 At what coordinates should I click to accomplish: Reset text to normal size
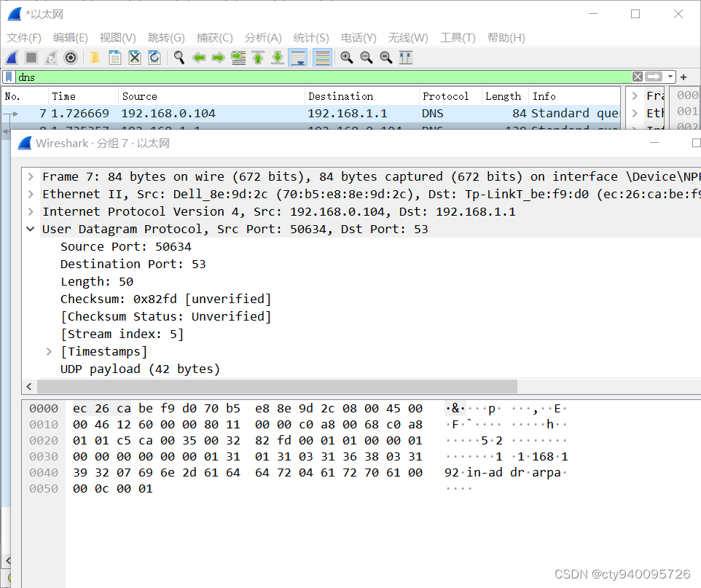click(385, 58)
